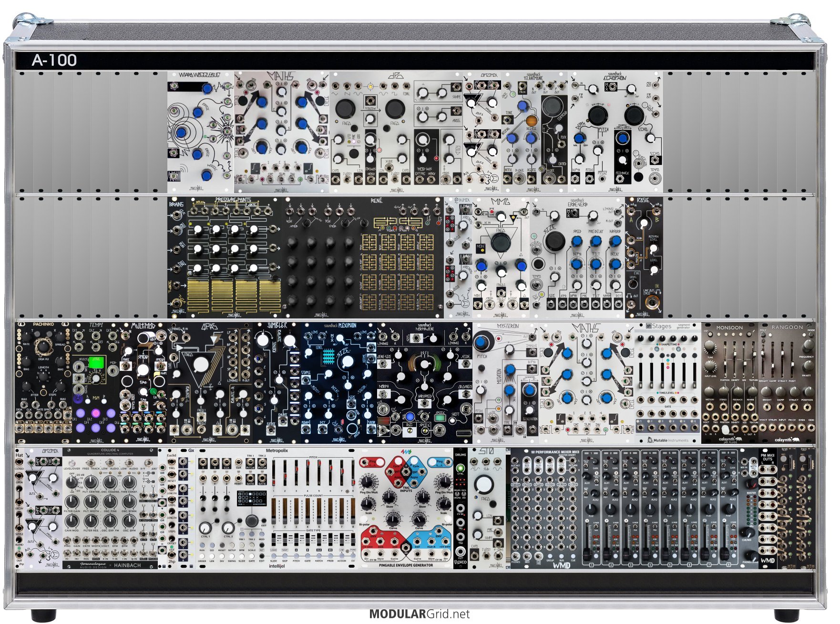Select the Maths module beside Stages
The image size is (840, 624).
[x=587, y=383]
